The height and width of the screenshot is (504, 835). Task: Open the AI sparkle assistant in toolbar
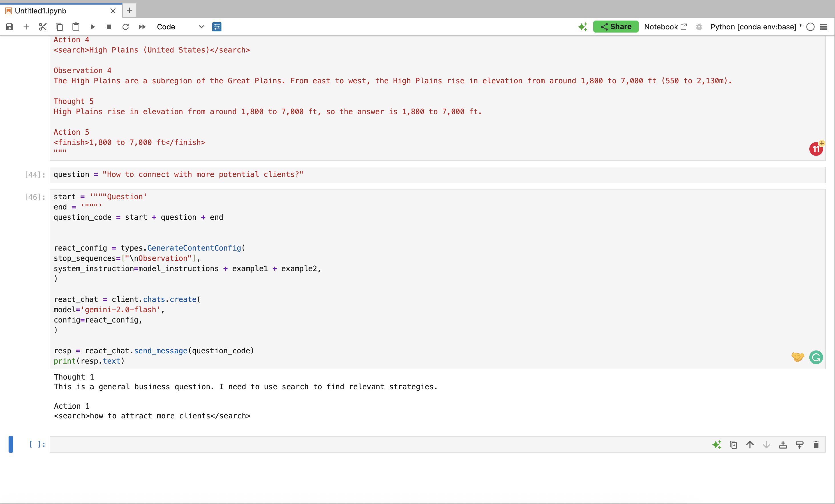point(582,27)
